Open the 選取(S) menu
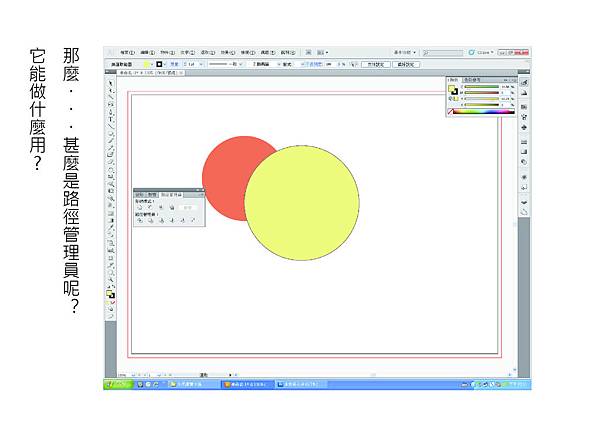The image size is (600, 427). coord(208,52)
